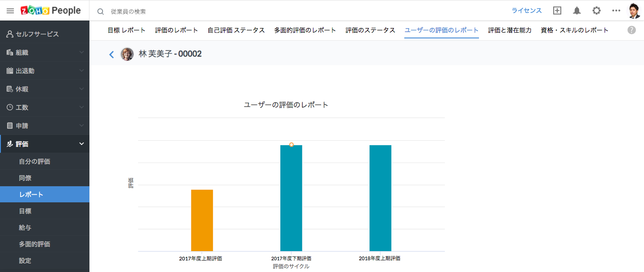644x272 pixels.
Task: Switch to 資格・スキルのレポート tab
Action: click(x=575, y=30)
